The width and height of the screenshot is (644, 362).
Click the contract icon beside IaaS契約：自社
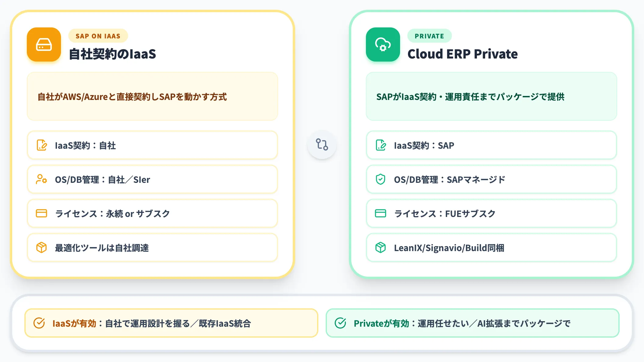[42, 145]
